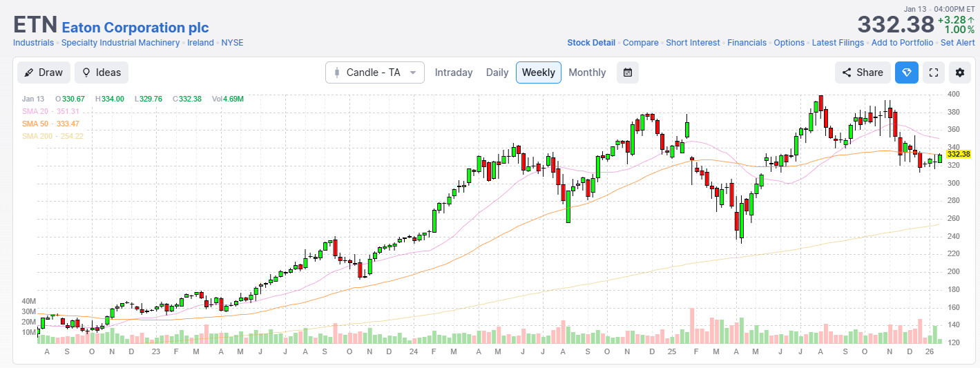This screenshot has height=368, width=980.
Task: Switch to Intraday timeframe
Action: (454, 72)
